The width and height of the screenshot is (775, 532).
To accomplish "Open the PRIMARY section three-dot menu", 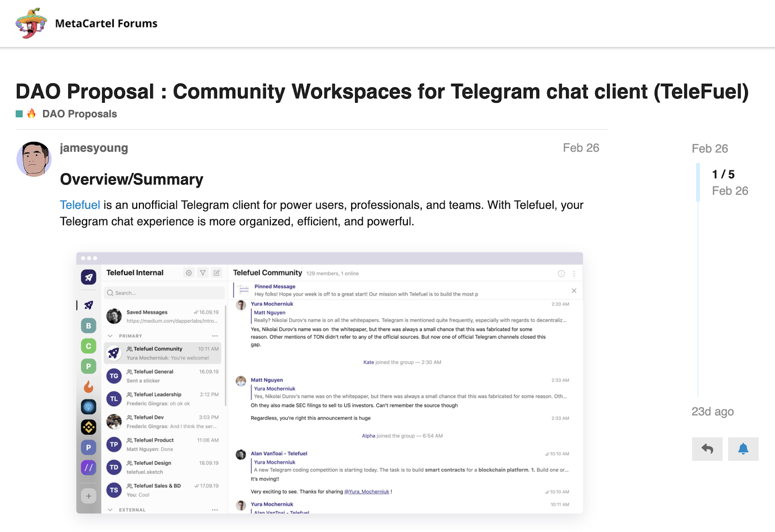I will (215, 336).
